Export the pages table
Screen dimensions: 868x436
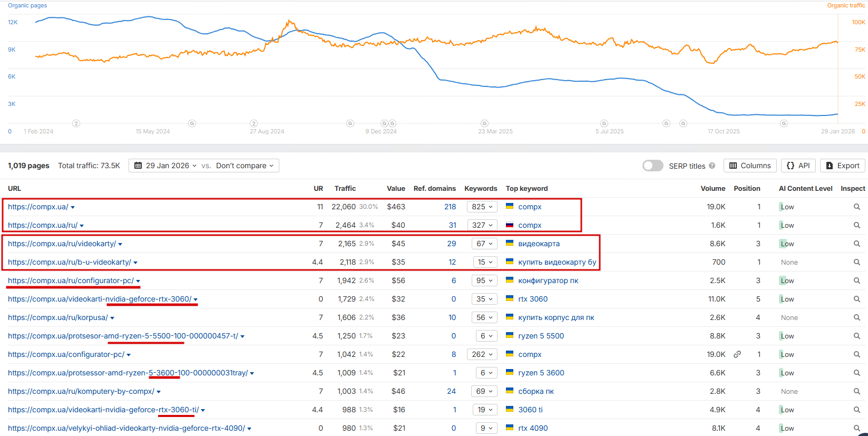click(843, 166)
